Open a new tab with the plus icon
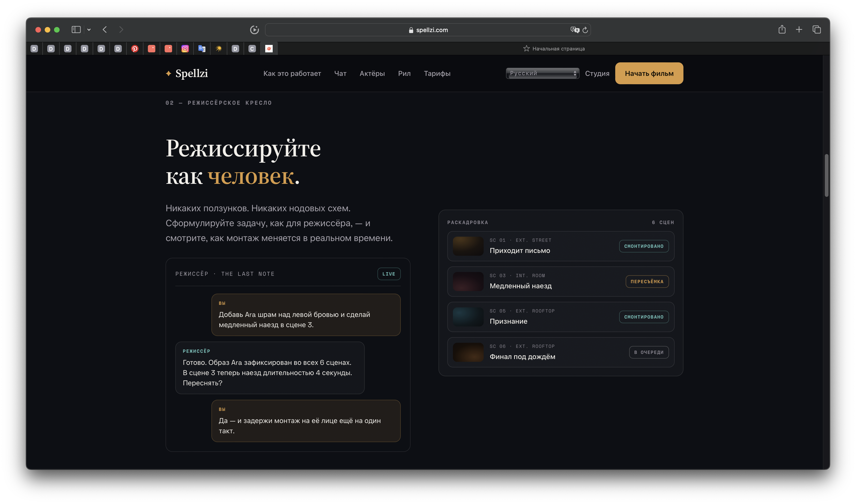856x504 pixels. [x=799, y=30]
